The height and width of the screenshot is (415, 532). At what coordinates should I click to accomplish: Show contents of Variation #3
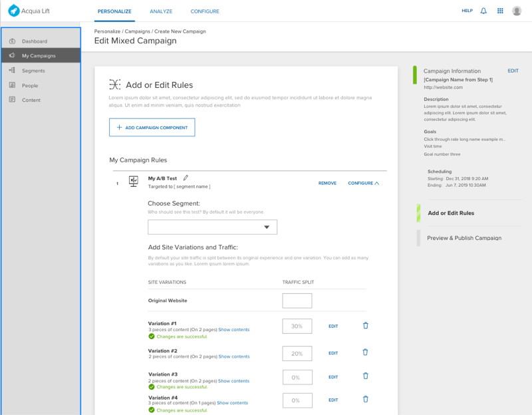tap(233, 380)
